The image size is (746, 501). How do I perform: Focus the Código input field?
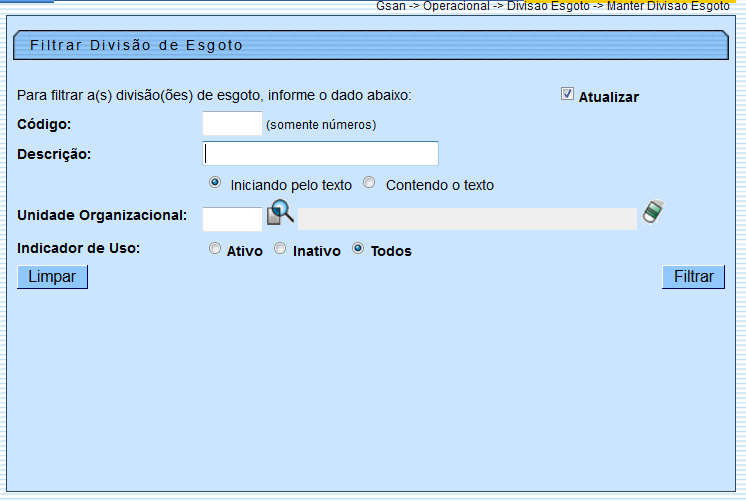[x=232, y=123]
